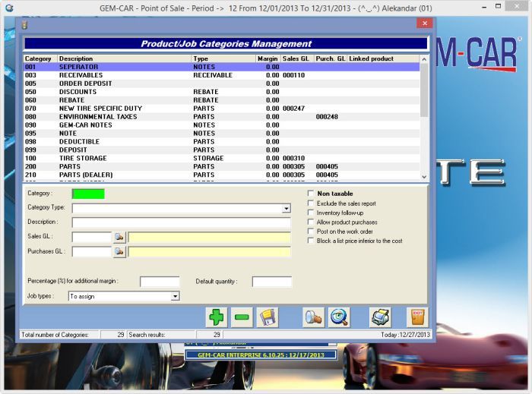The height and width of the screenshot is (394, 532).
Task: Click the Description column header
Action: pos(124,58)
